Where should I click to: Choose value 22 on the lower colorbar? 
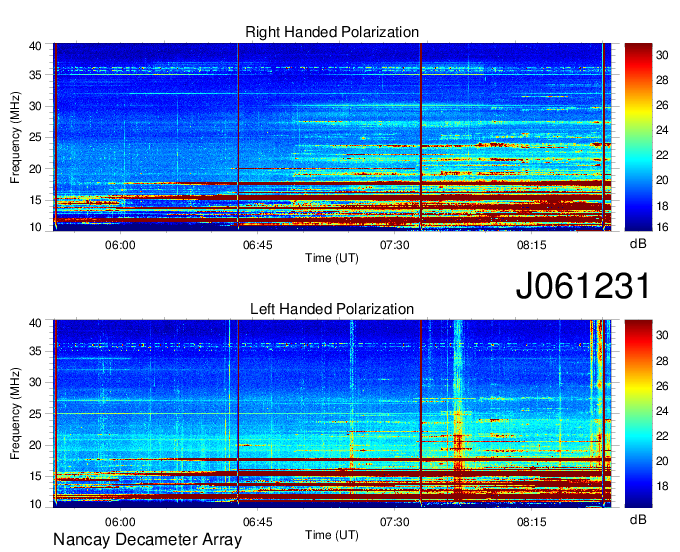pos(662,436)
